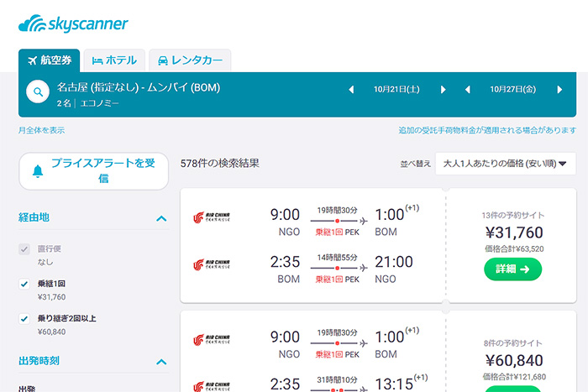Go to next departure date arrow
The image size is (588, 392).
click(443, 89)
